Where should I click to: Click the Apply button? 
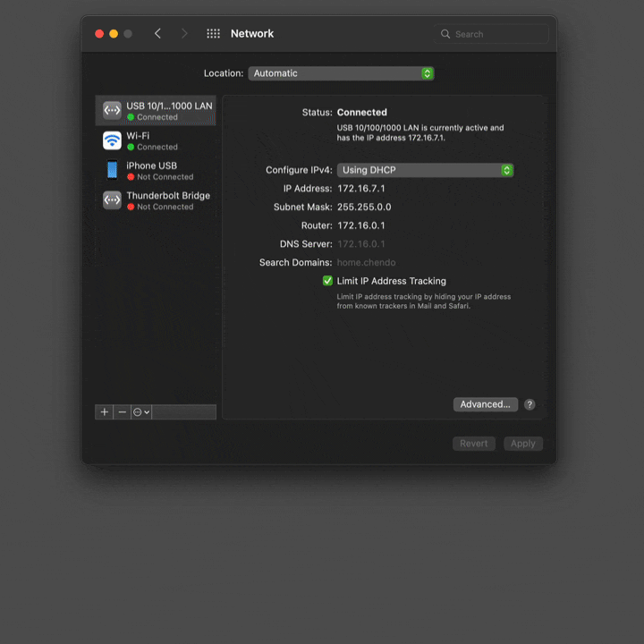[x=522, y=444]
